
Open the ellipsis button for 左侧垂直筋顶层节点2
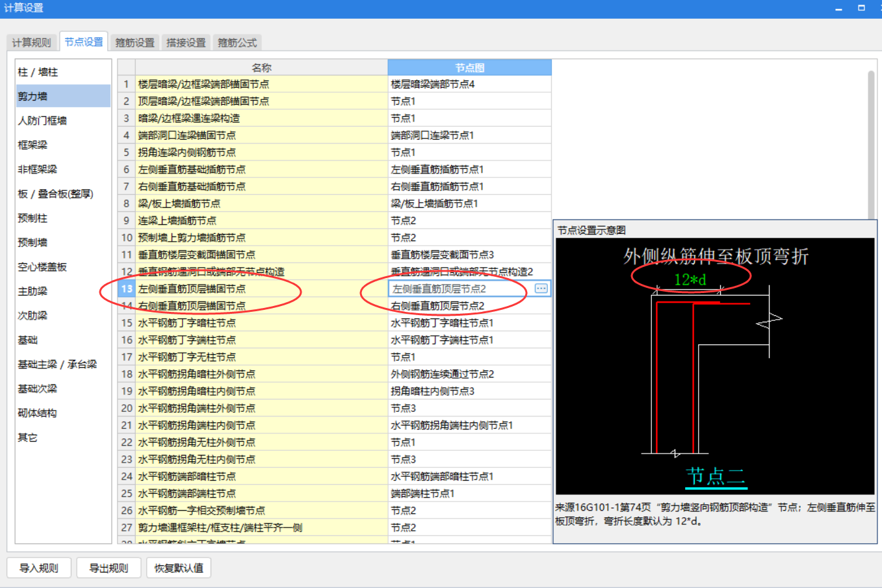point(541,288)
